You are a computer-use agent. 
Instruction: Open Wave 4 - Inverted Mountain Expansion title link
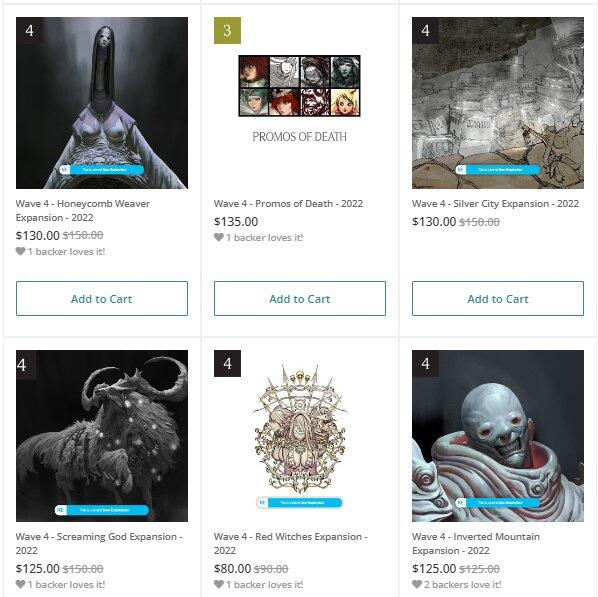(476, 544)
